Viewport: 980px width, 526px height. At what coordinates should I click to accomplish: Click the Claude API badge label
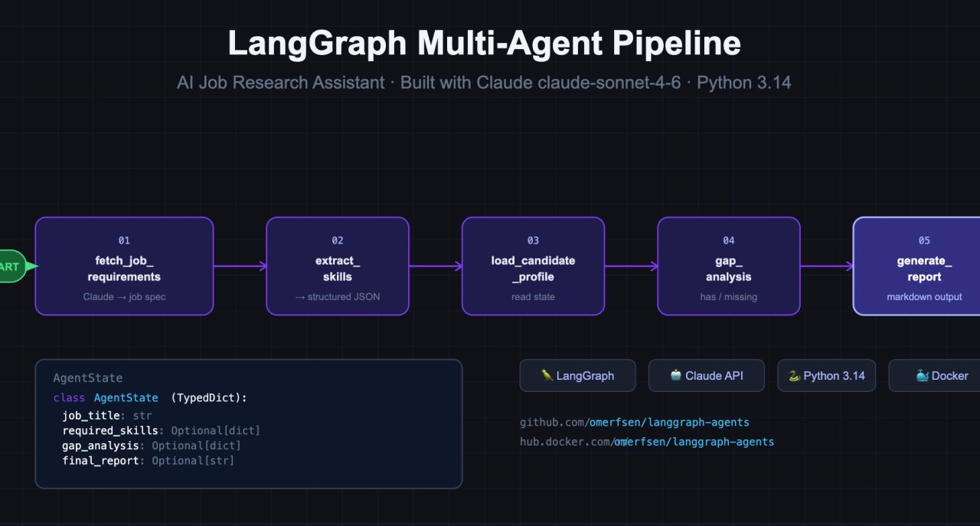click(714, 376)
